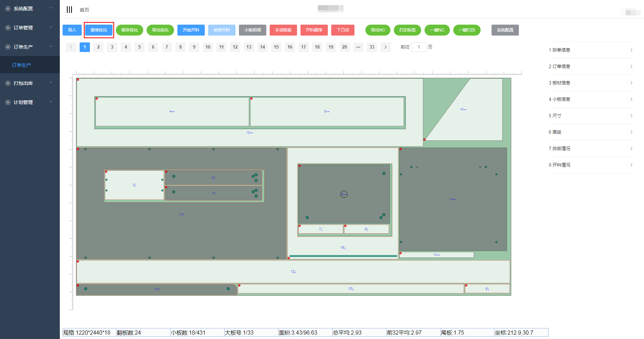Collapse the 订单生产 sidebar menu

pyautogui.click(x=51, y=47)
